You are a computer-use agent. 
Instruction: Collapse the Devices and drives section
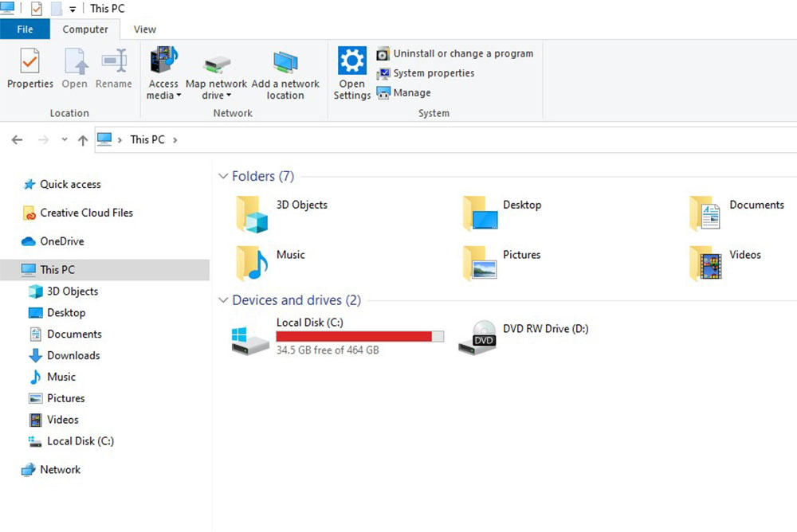[222, 300]
